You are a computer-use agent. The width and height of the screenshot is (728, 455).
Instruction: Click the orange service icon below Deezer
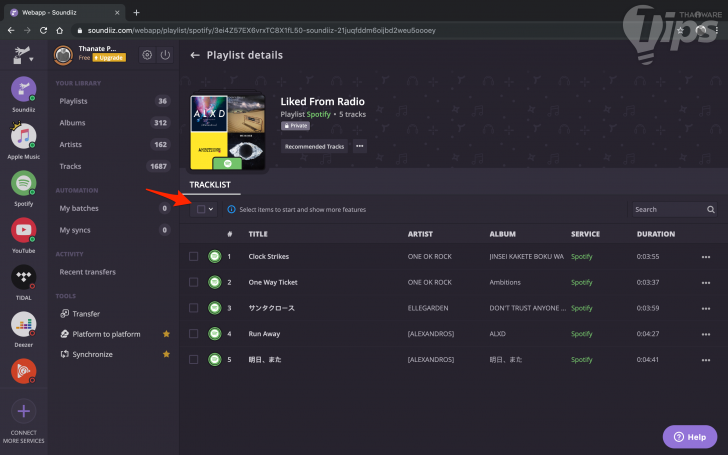pyautogui.click(x=23, y=371)
